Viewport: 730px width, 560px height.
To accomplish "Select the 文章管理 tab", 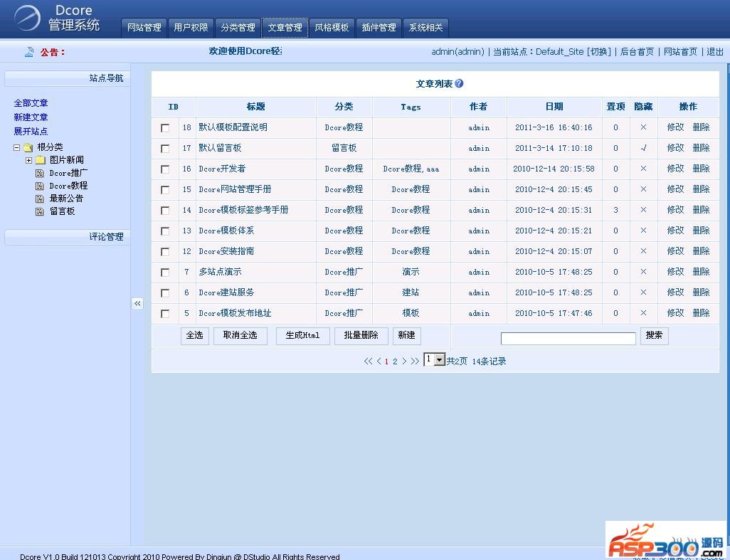I will tap(285, 28).
